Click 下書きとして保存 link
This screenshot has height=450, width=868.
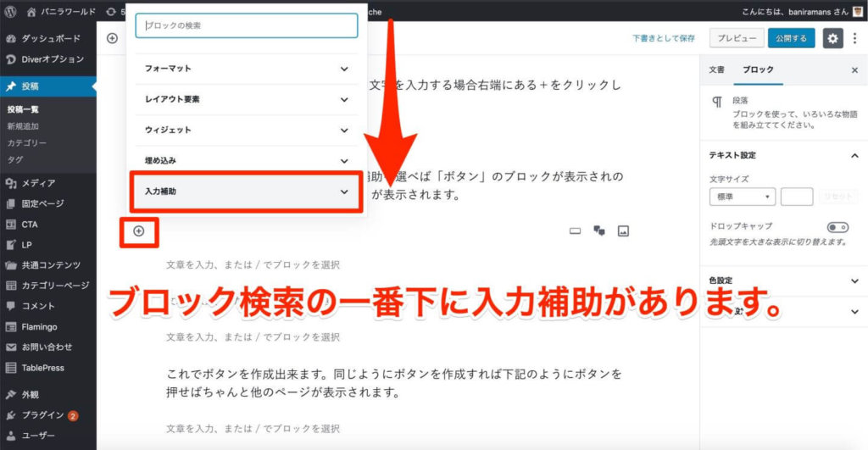click(x=664, y=38)
